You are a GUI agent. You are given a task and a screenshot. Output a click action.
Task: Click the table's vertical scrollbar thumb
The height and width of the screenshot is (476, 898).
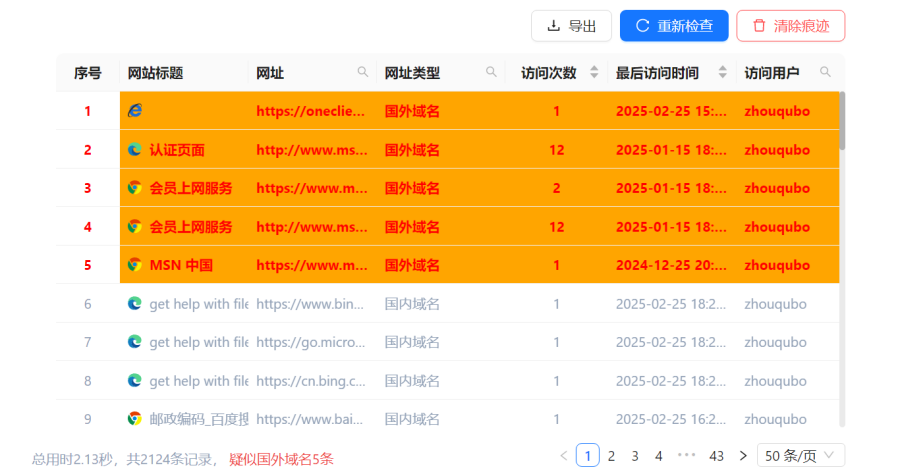click(x=842, y=120)
